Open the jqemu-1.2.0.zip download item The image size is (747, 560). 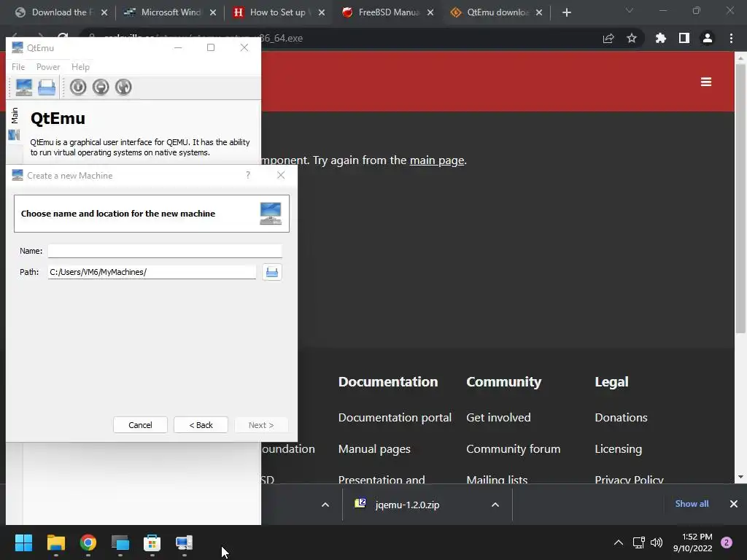[x=407, y=505]
